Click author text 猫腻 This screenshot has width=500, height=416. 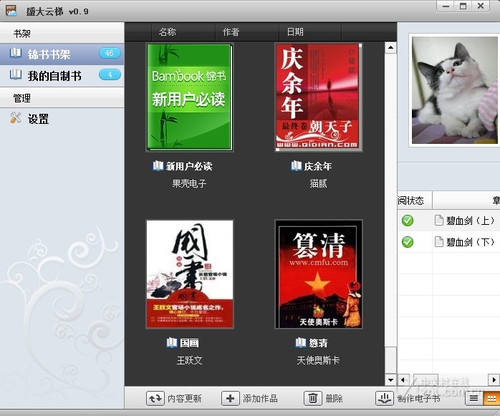coord(318,183)
